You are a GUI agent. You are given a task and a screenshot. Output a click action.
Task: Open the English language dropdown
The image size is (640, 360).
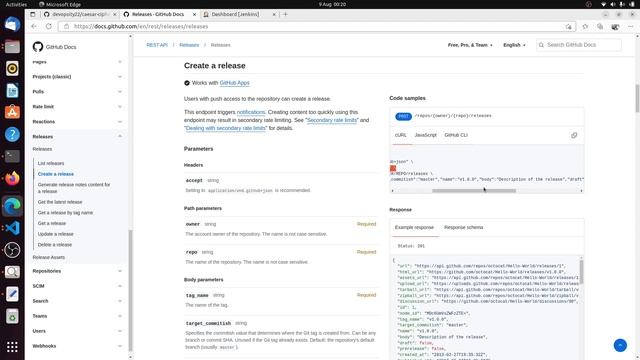click(x=514, y=45)
